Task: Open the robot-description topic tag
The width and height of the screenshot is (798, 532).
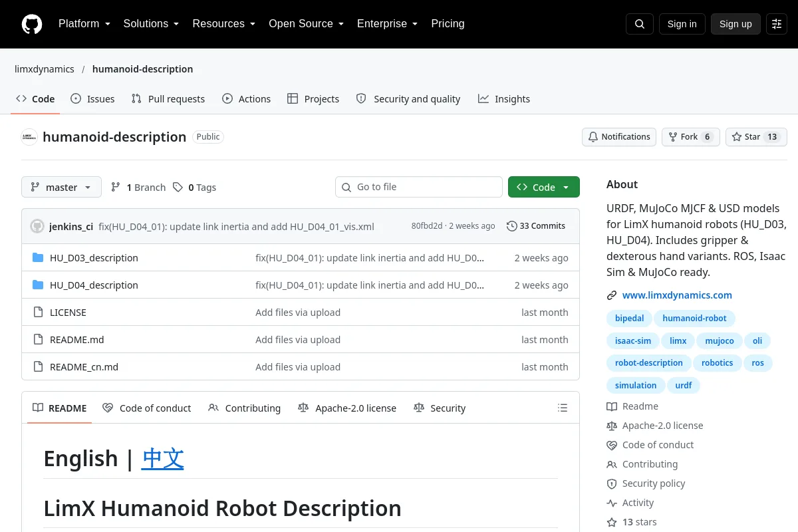Action: pos(648,363)
